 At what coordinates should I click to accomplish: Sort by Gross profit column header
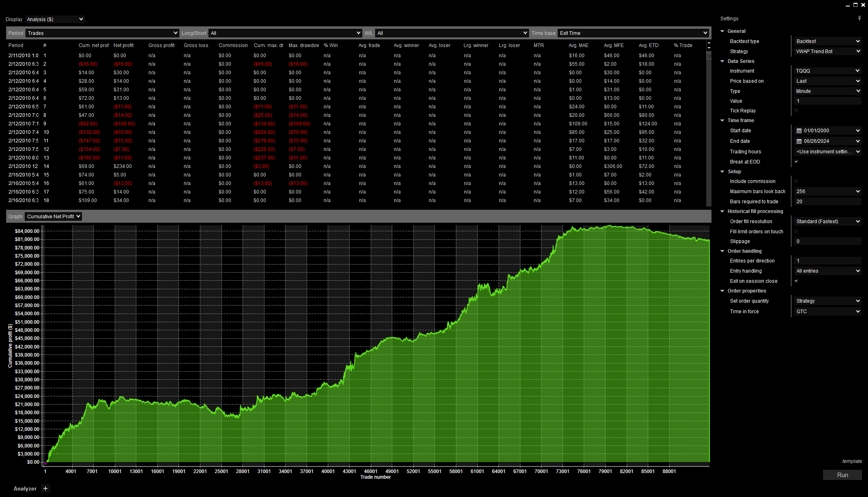click(x=161, y=45)
